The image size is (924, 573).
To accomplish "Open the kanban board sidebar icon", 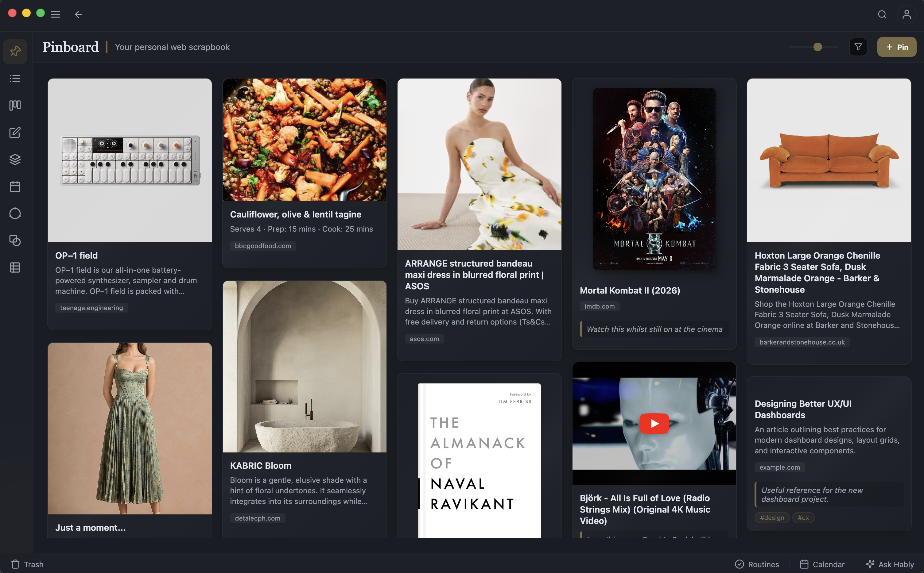I will [x=15, y=105].
